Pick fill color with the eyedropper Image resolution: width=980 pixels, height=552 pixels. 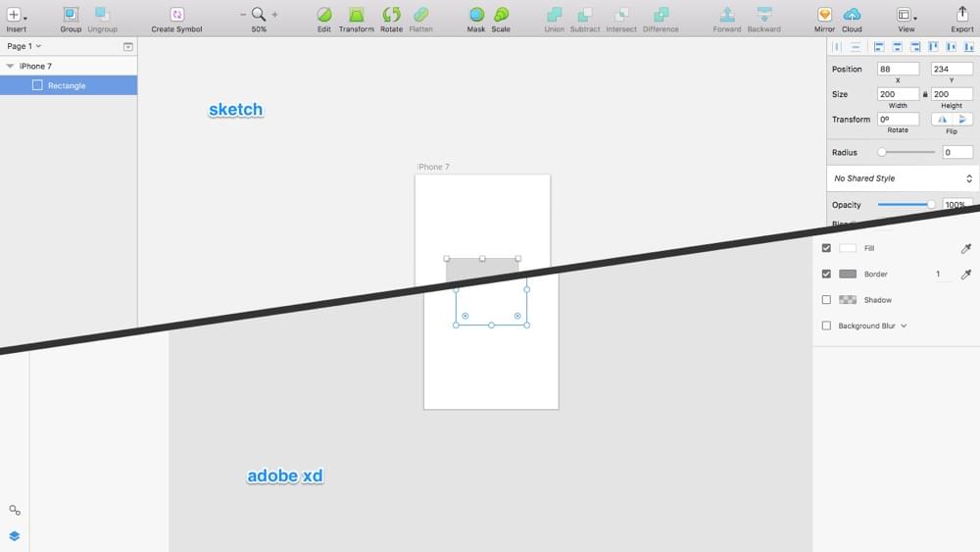965,248
